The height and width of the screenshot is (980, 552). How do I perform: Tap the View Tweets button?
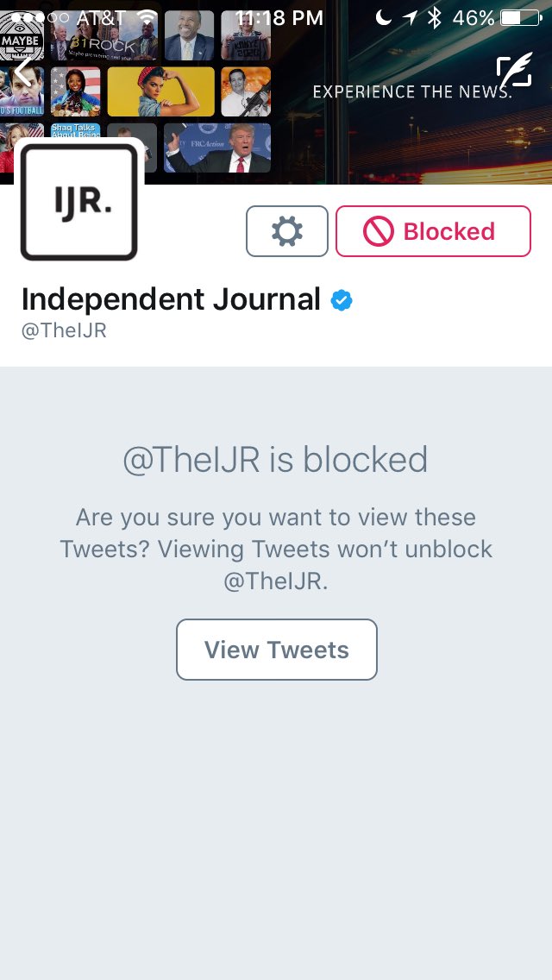[277, 650]
